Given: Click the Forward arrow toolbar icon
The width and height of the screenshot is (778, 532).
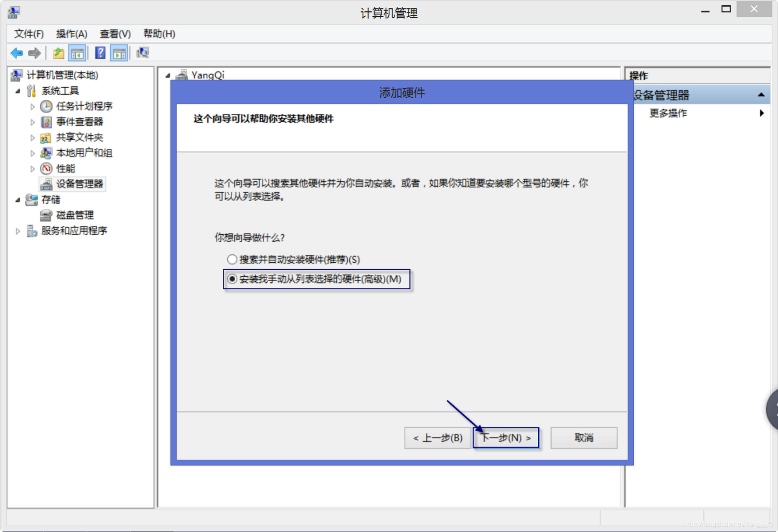Looking at the screenshot, I should 34,53.
